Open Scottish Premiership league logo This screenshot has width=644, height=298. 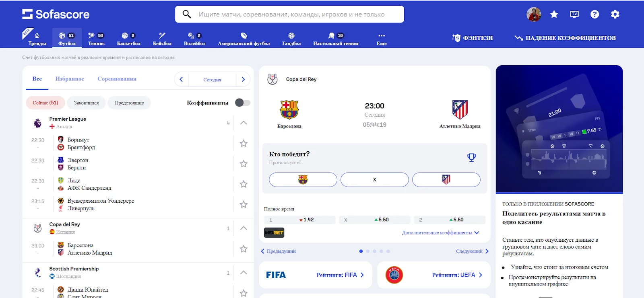[37, 273]
